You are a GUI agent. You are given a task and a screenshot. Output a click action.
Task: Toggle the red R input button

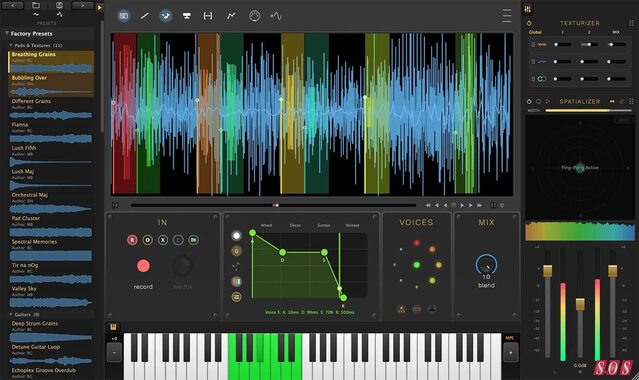pos(132,240)
